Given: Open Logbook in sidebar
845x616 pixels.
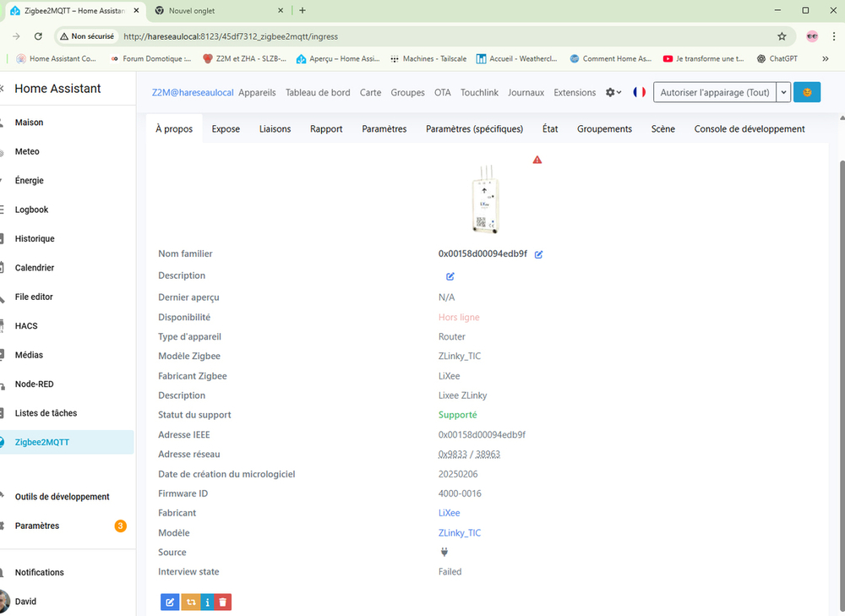Looking at the screenshot, I should pos(67,210).
